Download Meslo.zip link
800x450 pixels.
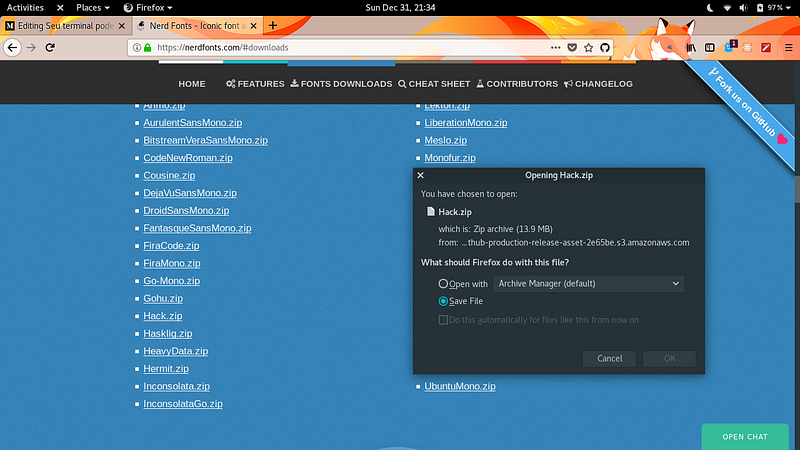[445, 140]
